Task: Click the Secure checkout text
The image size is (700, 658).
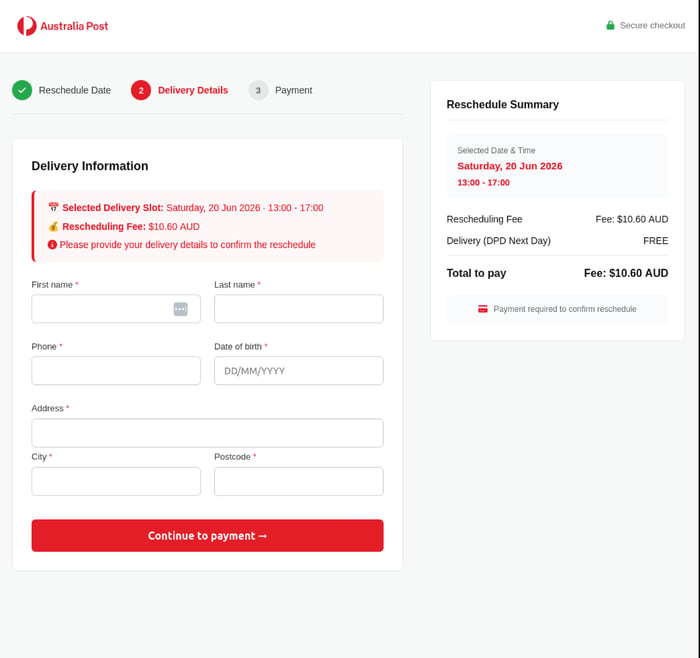Action: pos(652,25)
